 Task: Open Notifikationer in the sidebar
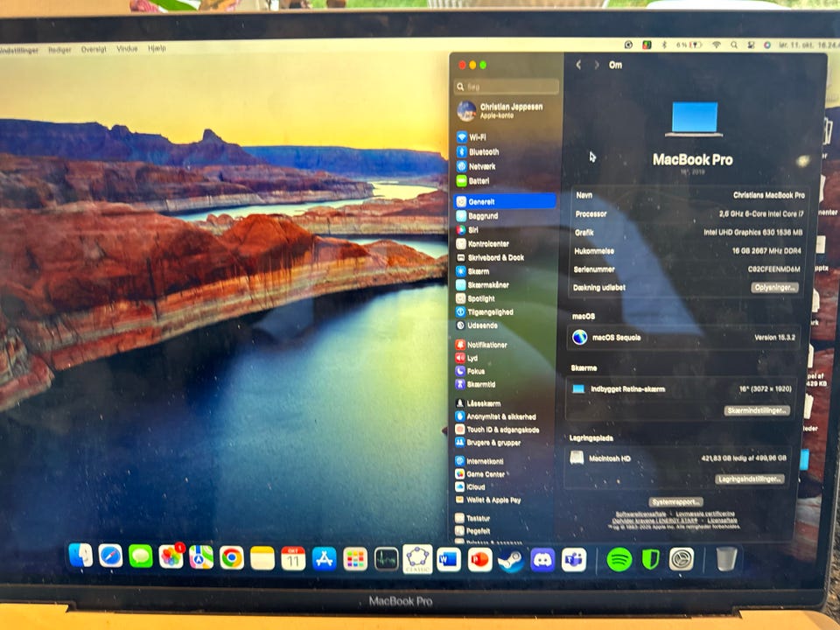point(481,345)
